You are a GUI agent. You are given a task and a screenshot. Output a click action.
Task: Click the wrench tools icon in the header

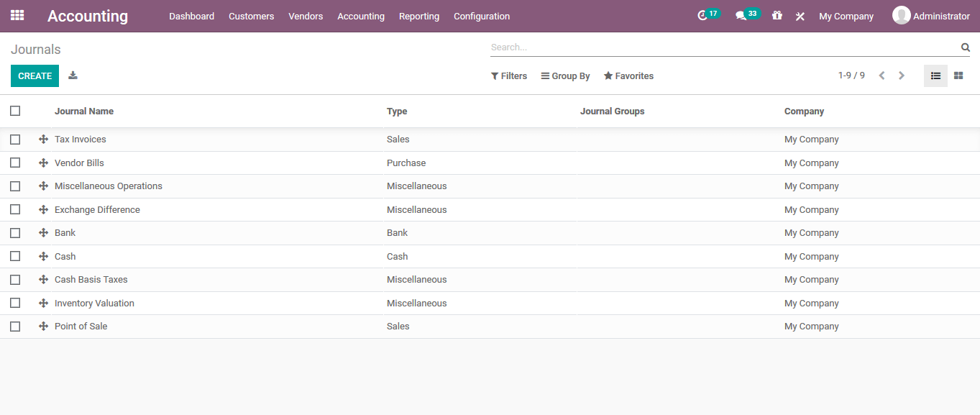click(x=800, y=15)
